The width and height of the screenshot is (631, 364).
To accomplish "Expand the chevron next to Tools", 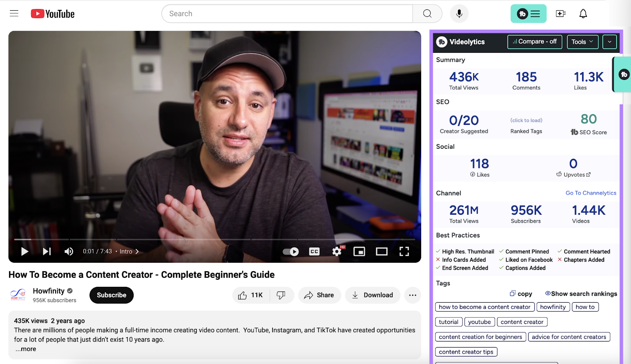I will click(x=609, y=42).
